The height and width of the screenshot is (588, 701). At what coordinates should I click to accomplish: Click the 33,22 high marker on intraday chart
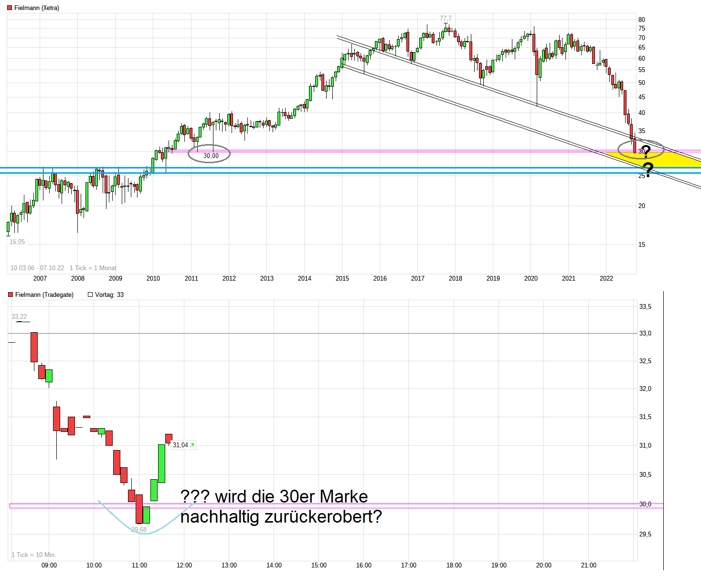[19, 316]
